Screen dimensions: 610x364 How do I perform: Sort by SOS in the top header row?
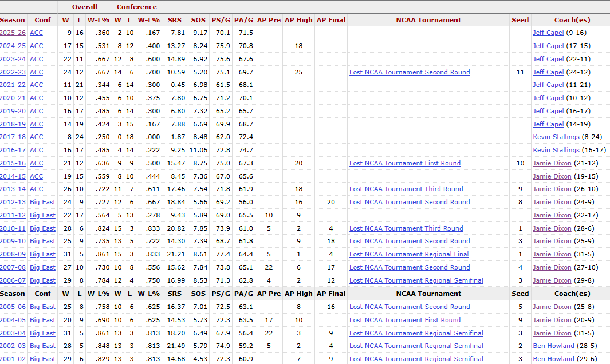198,20
